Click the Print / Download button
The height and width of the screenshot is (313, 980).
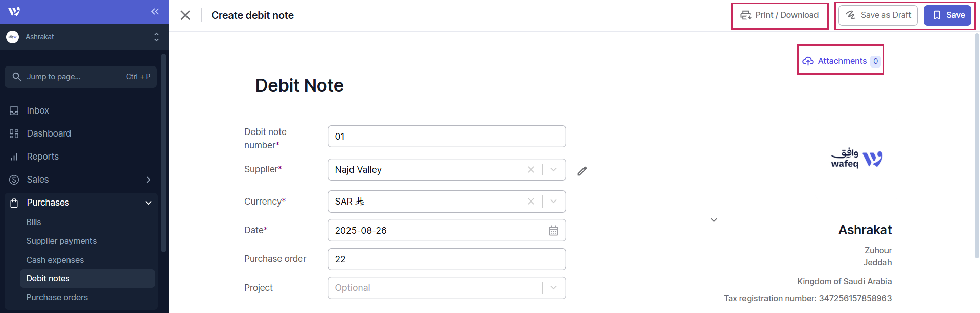pos(780,15)
